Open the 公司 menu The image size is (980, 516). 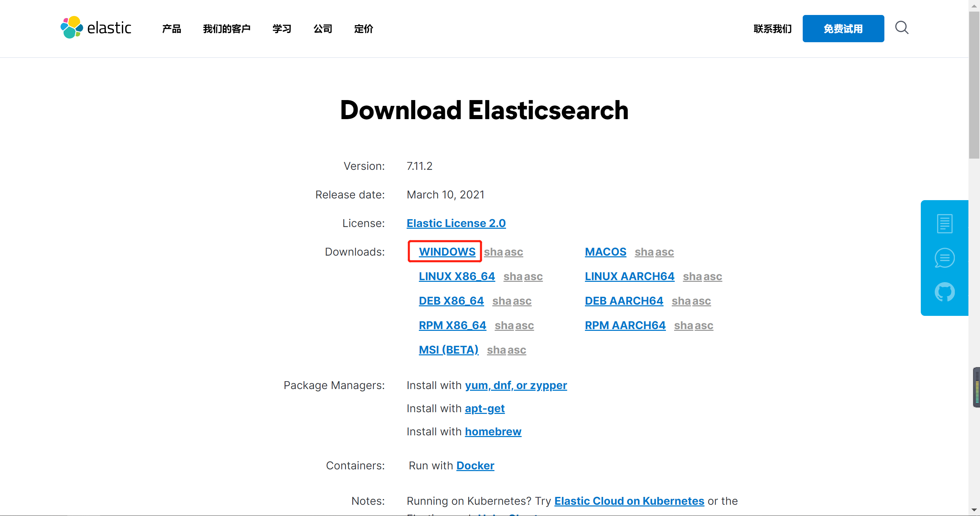tap(323, 29)
